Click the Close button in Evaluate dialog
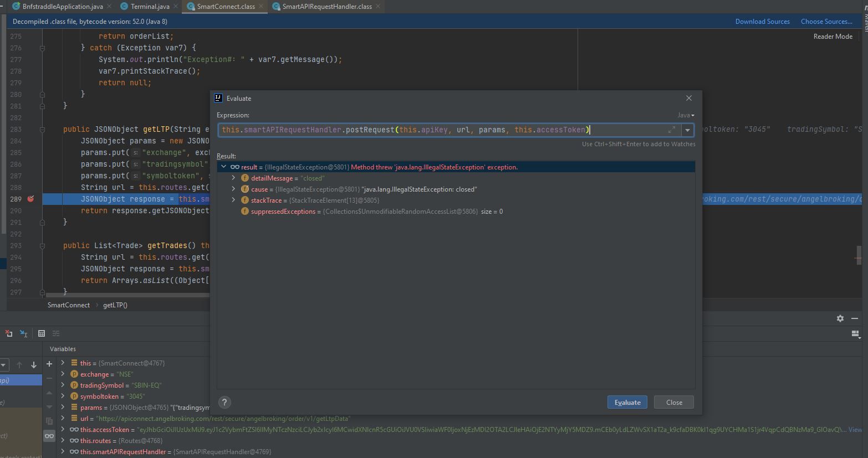 coord(674,403)
